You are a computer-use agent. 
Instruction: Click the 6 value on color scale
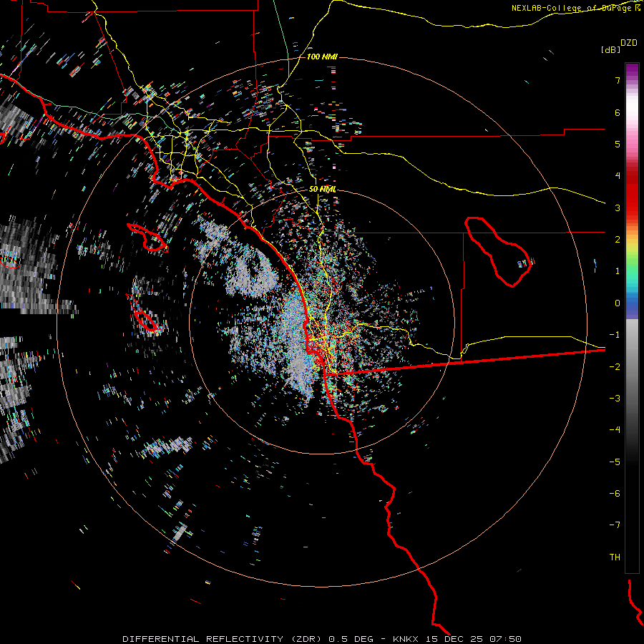[x=618, y=112]
